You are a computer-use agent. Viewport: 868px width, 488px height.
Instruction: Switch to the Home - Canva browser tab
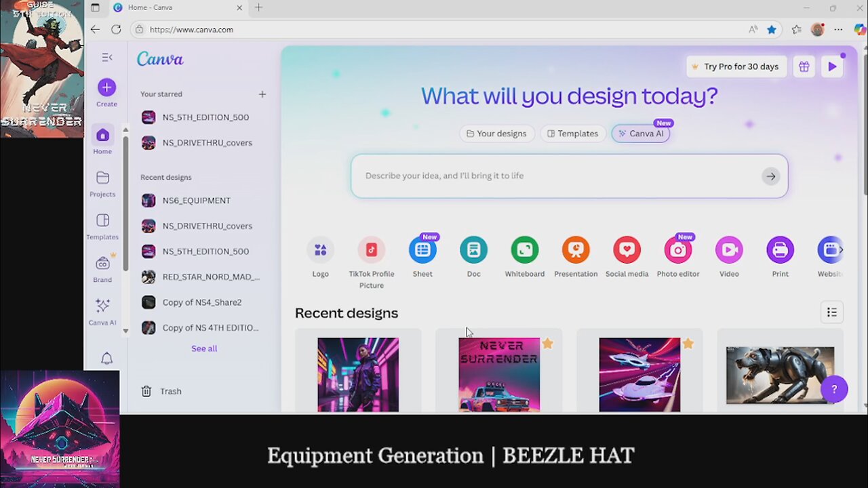coord(178,7)
